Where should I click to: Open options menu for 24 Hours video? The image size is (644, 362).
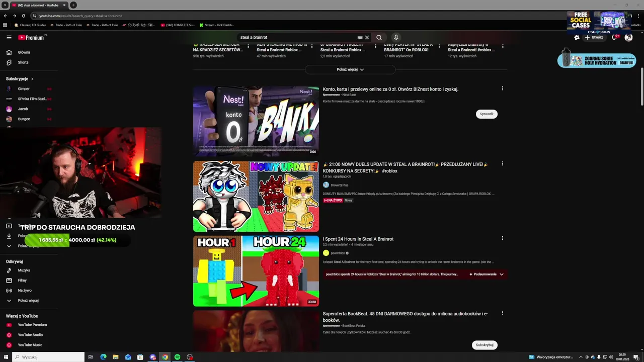tap(502, 239)
